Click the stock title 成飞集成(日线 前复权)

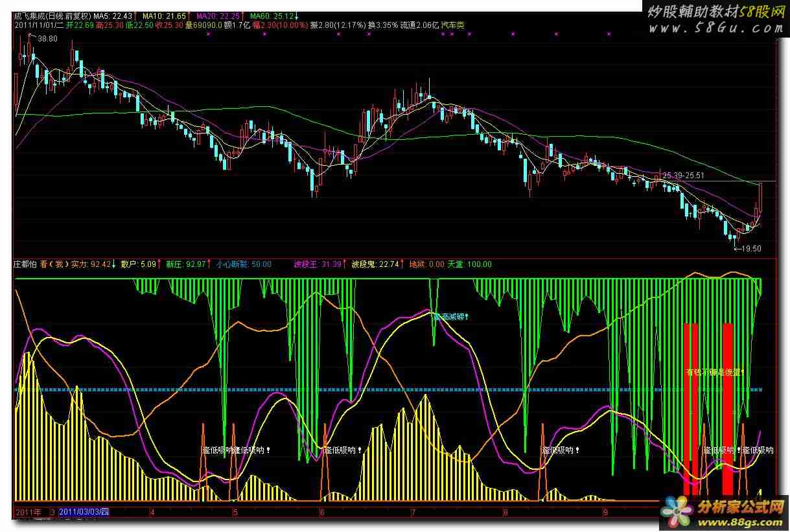(x=52, y=16)
